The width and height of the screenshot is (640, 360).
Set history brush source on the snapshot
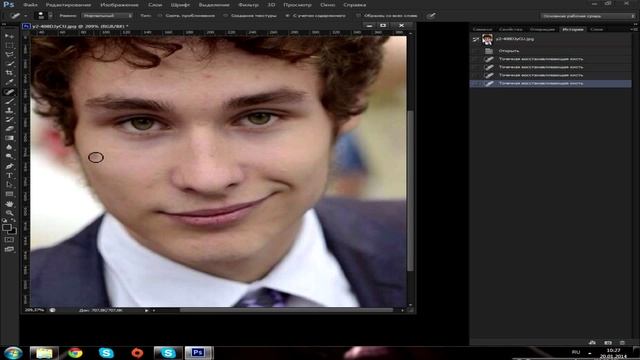pos(476,39)
